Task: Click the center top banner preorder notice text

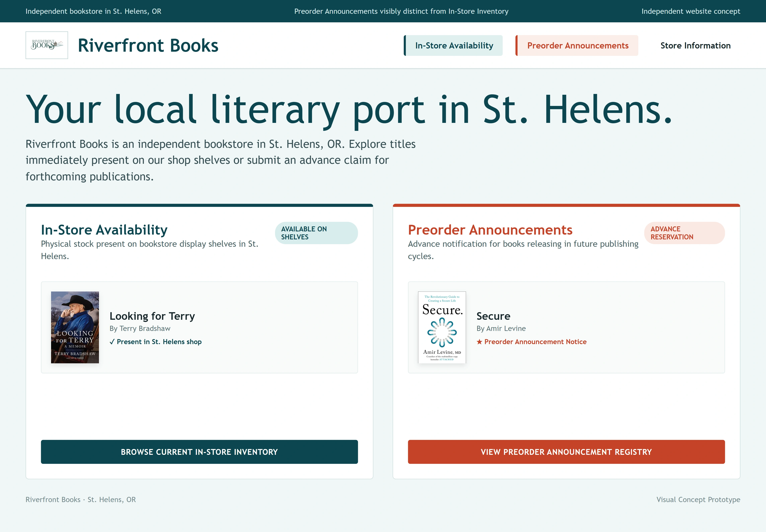Action: pyautogui.click(x=401, y=11)
